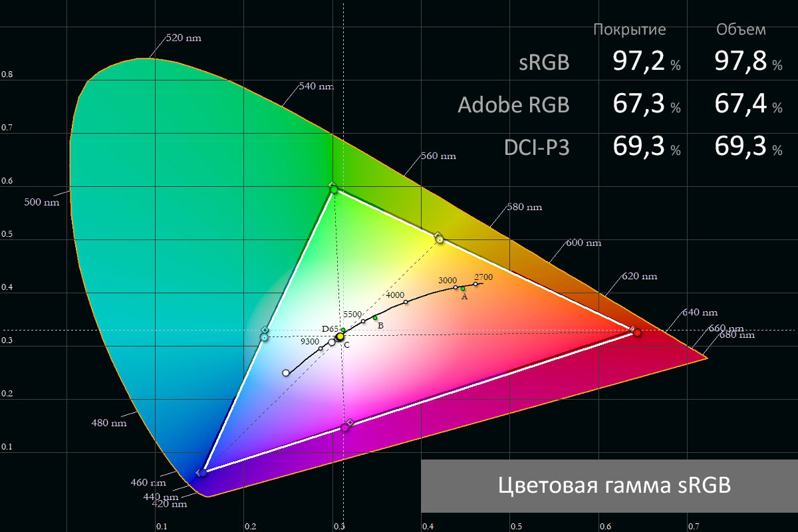Click the 620 nm wavelength label
The image size is (798, 532).
638,276
